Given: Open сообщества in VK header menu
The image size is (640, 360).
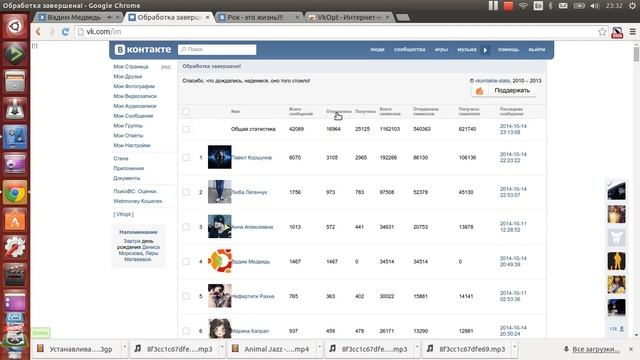Looking at the screenshot, I should tap(409, 49).
